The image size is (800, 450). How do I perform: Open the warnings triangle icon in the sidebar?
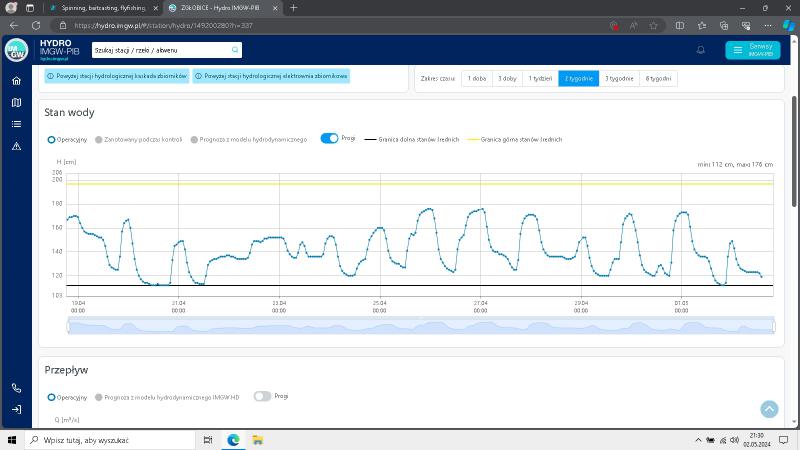click(x=16, y=146)
